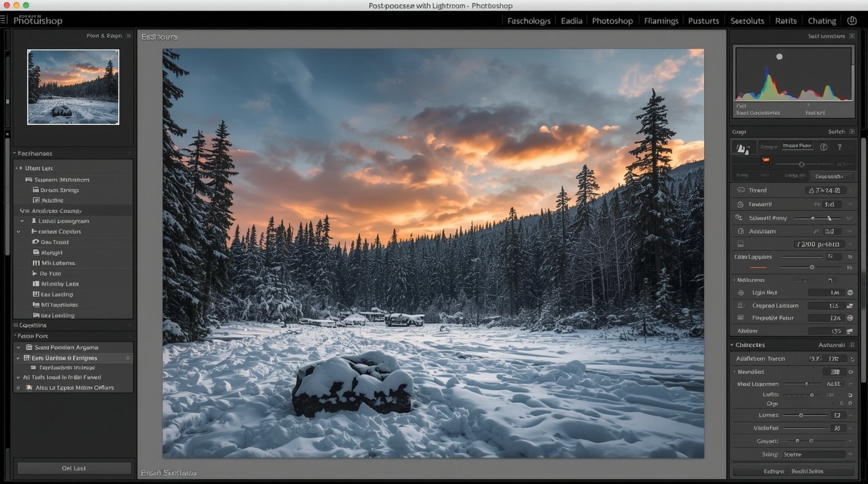This screenshot has height=484, width=868.
Task: Collapse the Facthanoes panel header
Action: 16,153
